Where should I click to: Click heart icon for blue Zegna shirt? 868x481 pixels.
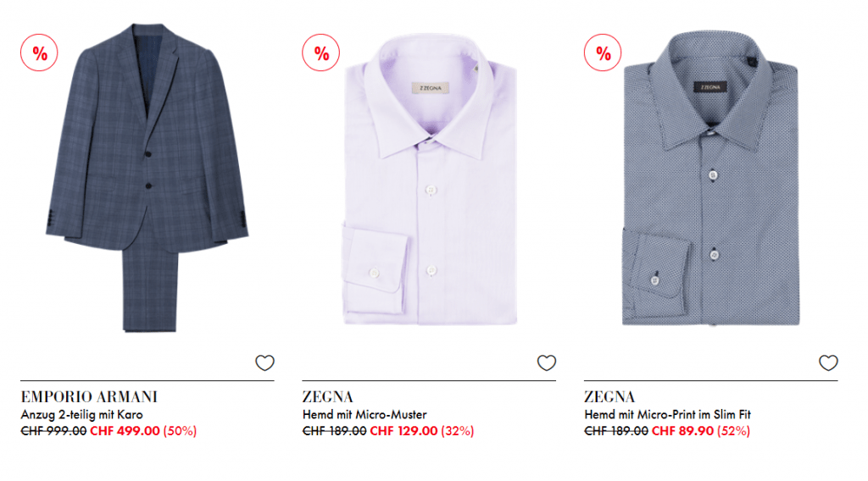click(828, 362)
